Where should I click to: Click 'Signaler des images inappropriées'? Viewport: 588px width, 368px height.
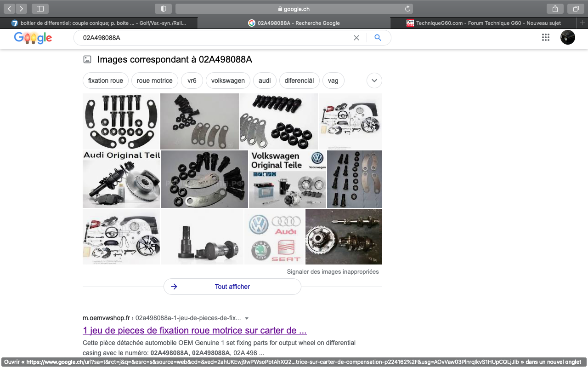point(333,272)
